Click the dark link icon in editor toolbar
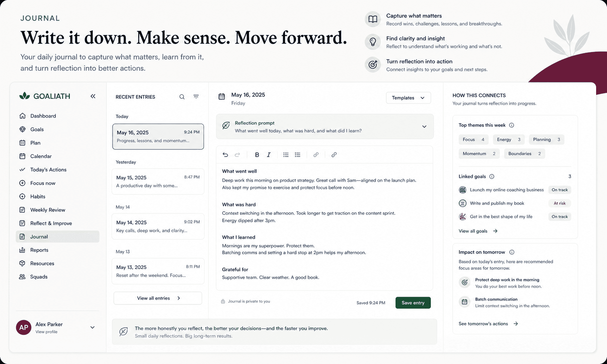Viewport: 607px width, 364px height. [334, 155]
